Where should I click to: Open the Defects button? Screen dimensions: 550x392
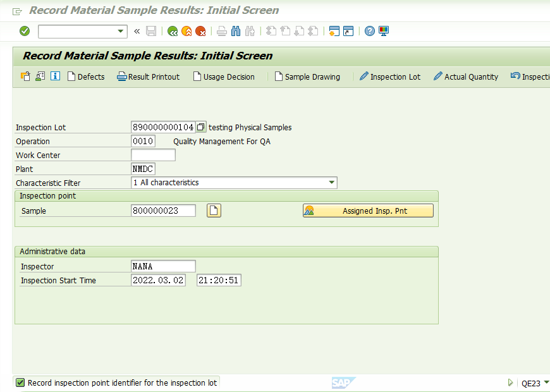86,77
